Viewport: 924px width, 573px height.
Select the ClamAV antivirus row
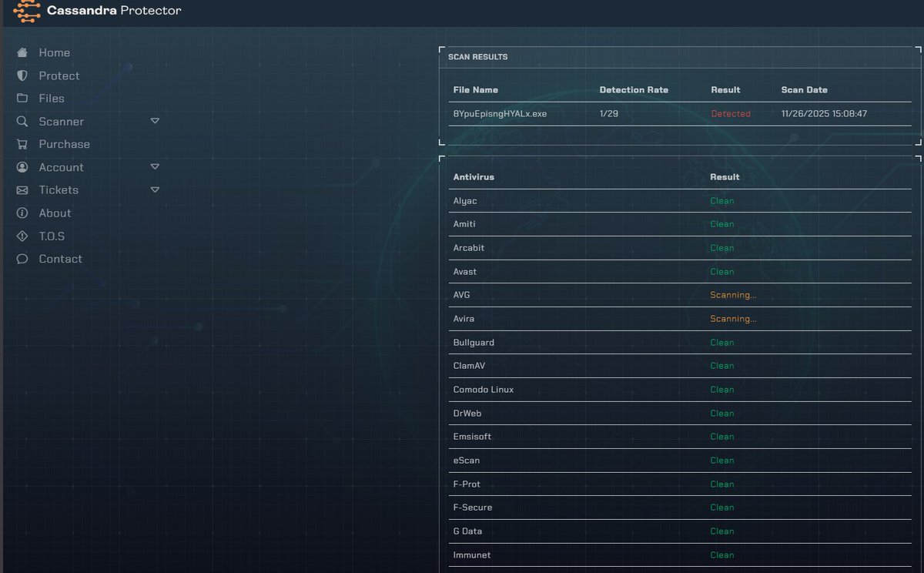(x=680, y=366)
